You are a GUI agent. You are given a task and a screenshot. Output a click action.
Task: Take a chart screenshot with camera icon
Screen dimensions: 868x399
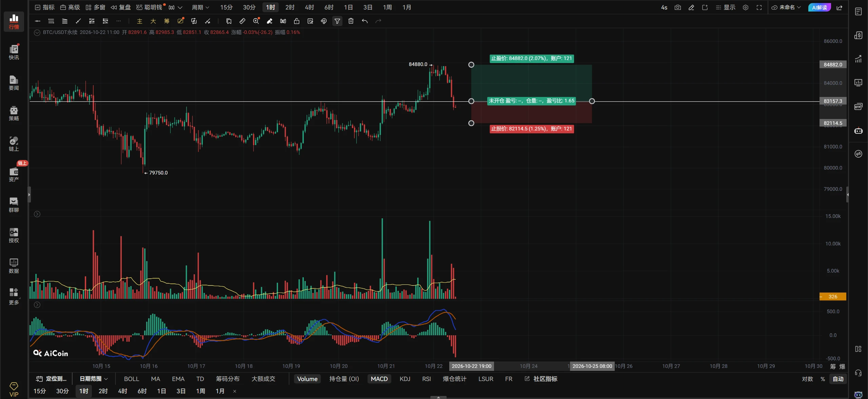(x=678, y=7)
